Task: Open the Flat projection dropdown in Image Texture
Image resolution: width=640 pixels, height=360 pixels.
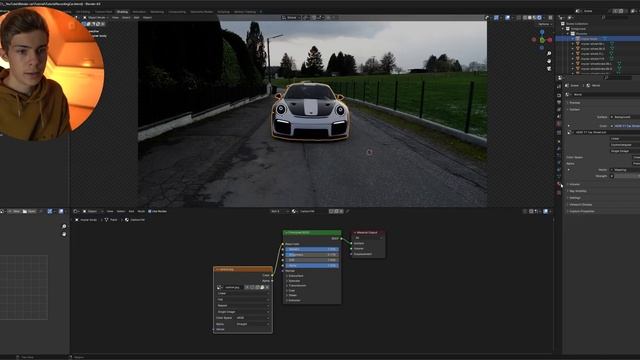Action: click(x=243, y=300)
